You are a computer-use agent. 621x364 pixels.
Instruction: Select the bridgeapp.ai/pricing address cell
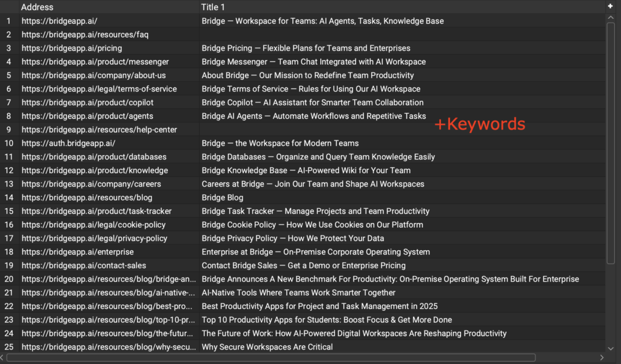click(72, 48)
